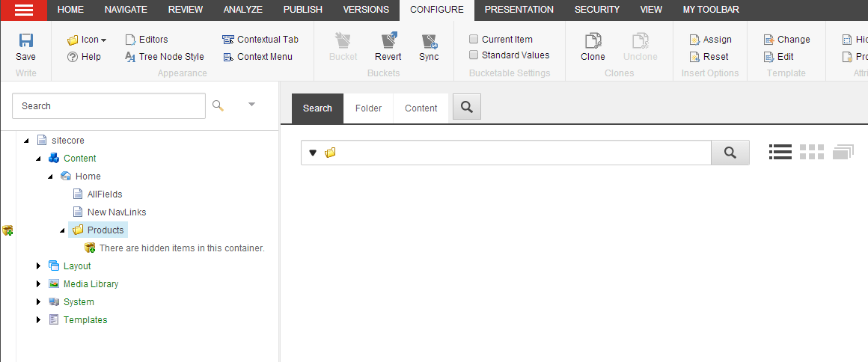
Task: Reset insert options
Action: [709, 56]
